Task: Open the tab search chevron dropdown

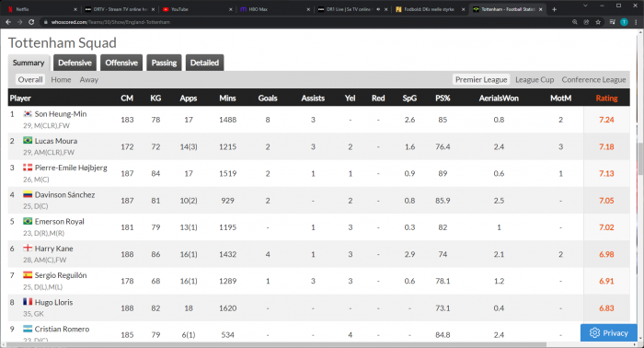Action: coord(585,6)
